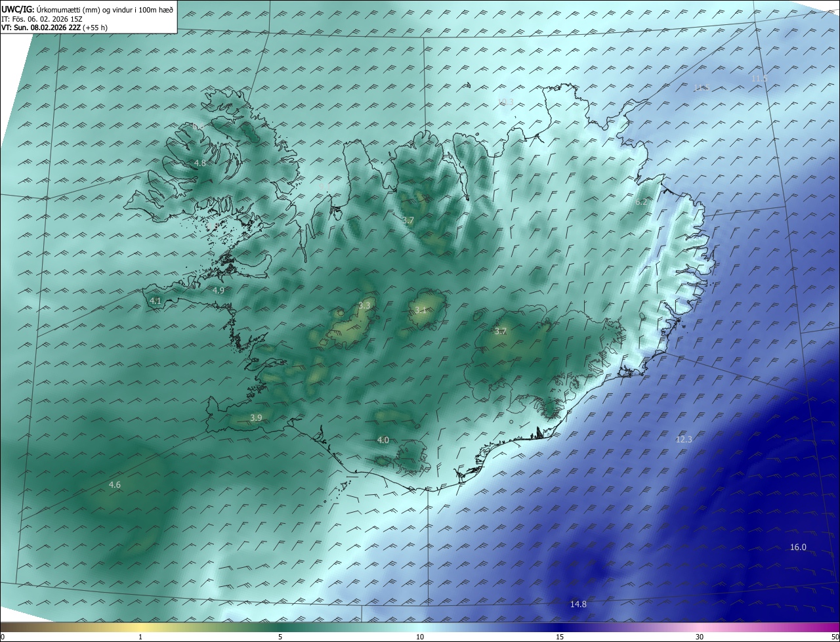The height and width of the screenshot is (642, 840).
Task: Click the 3.9 value label on the map
Action: click(x=256, y=417)
